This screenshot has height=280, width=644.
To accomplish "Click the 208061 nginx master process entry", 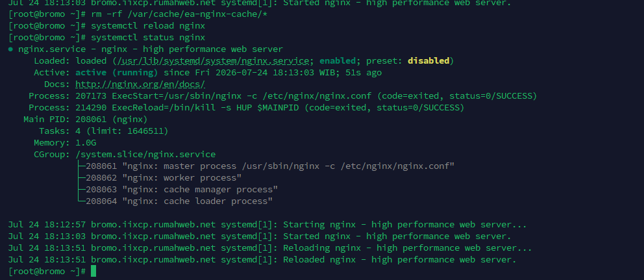I will click(270, 166).
